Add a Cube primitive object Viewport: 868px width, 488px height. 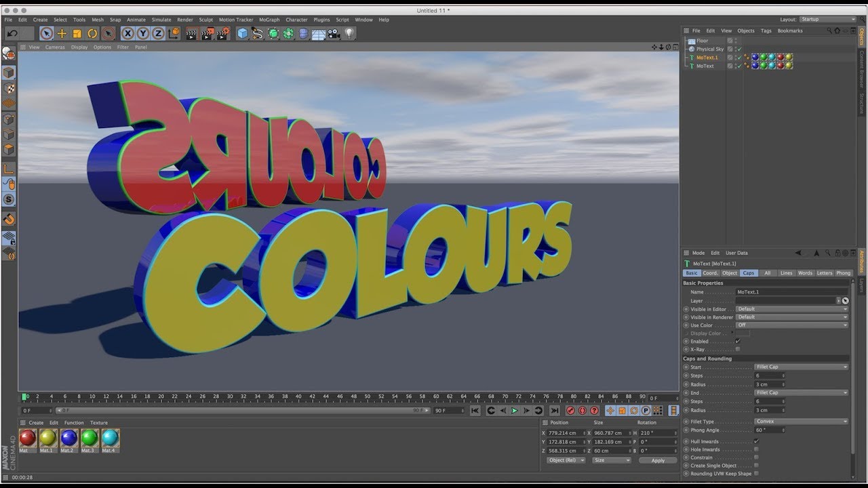tap(242, 33)
